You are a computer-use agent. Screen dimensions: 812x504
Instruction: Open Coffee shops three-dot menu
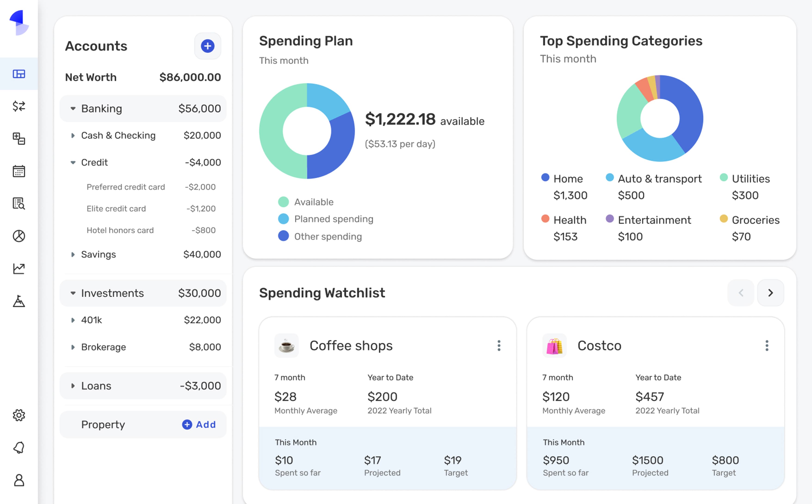coord(499,346)
